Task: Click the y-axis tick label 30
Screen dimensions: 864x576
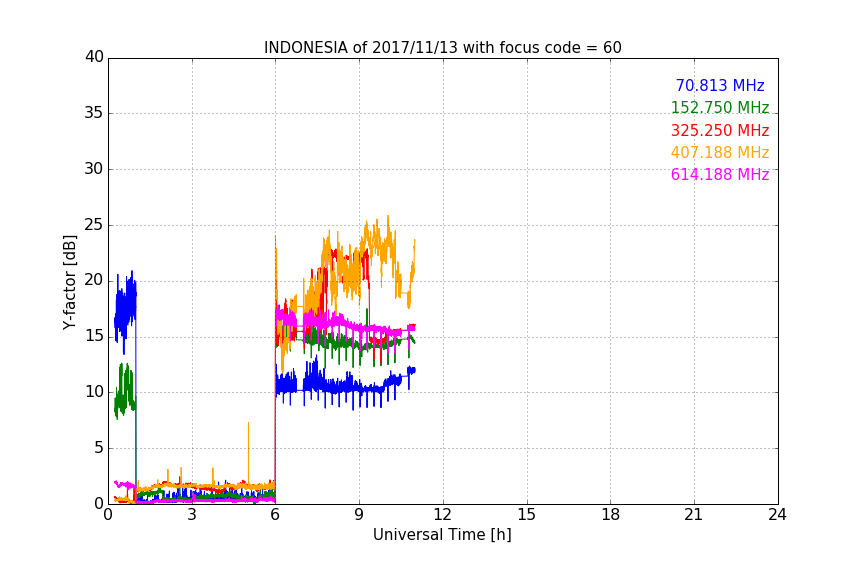Action: (x=94, y=169)
